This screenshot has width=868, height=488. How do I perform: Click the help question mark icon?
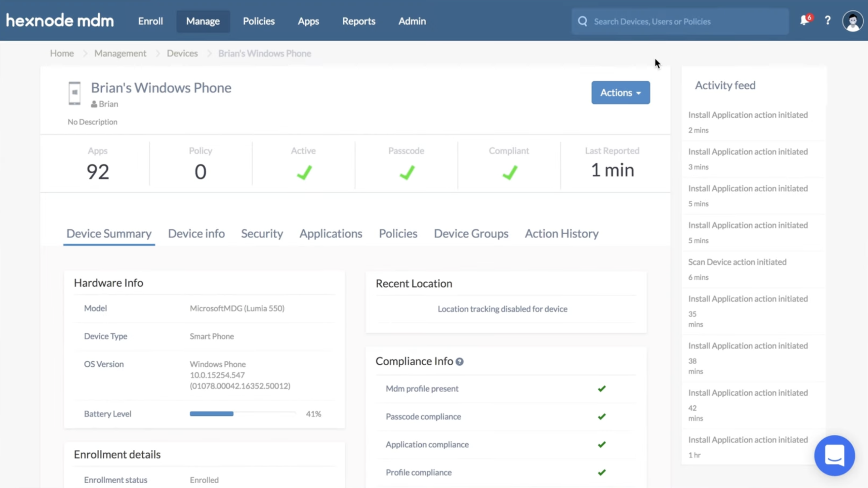click(x=827, y=20)
